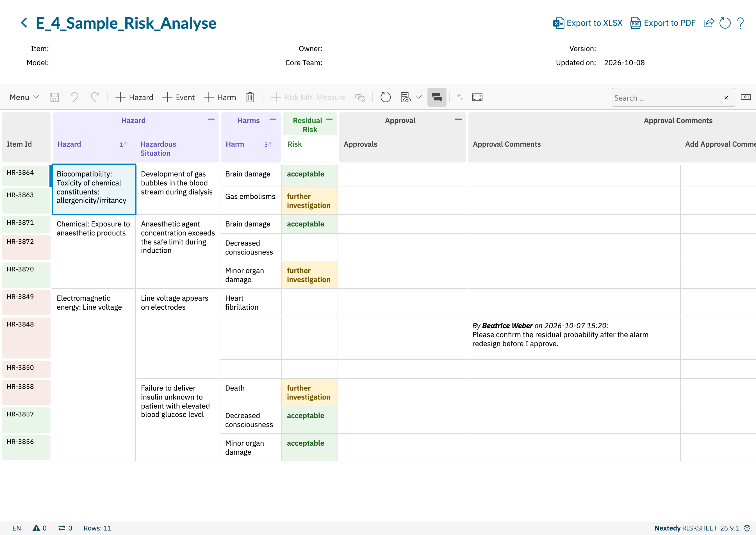Screen dimensions: 756x535
Task: Toggle the comments speech bubble button
Action: (x=437, y=97)
